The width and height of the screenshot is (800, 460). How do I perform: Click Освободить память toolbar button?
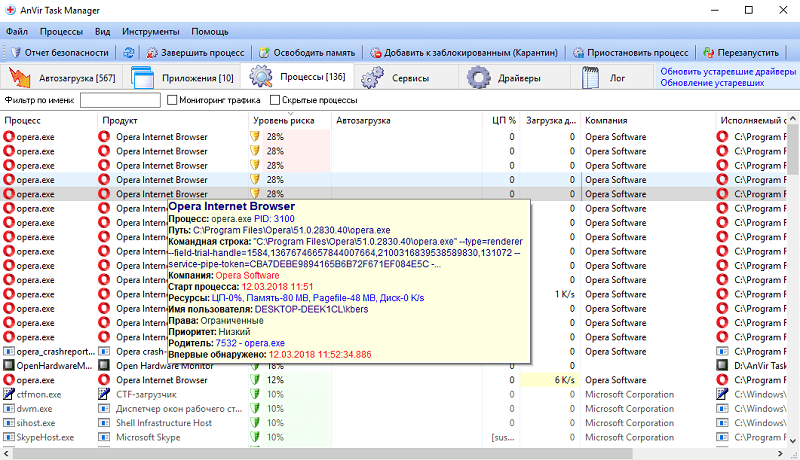[x=307, y=53]
